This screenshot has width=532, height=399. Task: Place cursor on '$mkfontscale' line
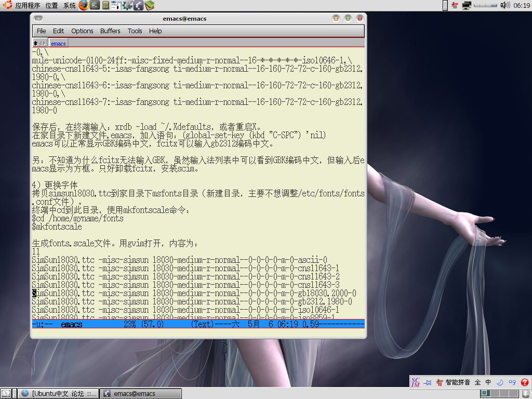pyautogui.click(x=57, y=227)
